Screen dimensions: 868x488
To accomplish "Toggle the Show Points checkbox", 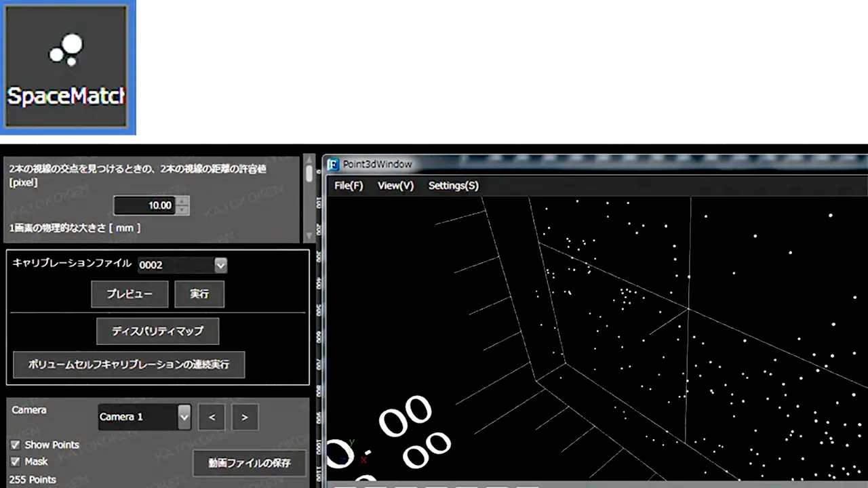I will point(15,445).
